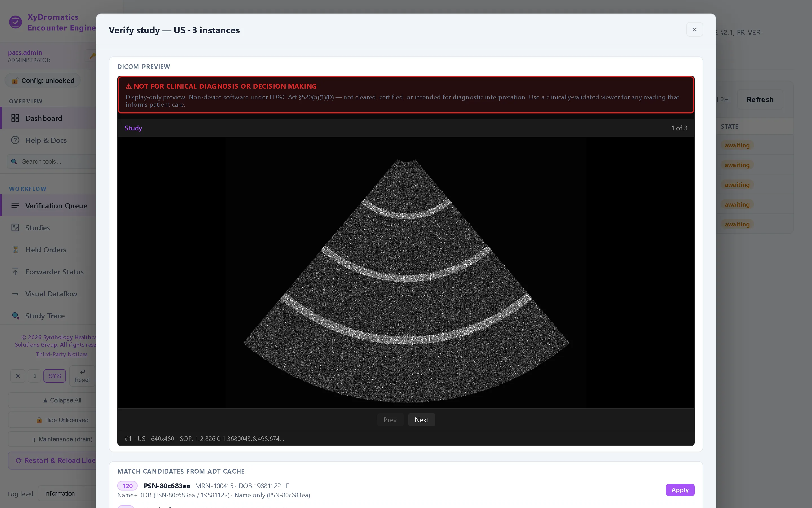812x508 pixels.
Task: Click the pacs.admin username
Action: tap(25, 52)
